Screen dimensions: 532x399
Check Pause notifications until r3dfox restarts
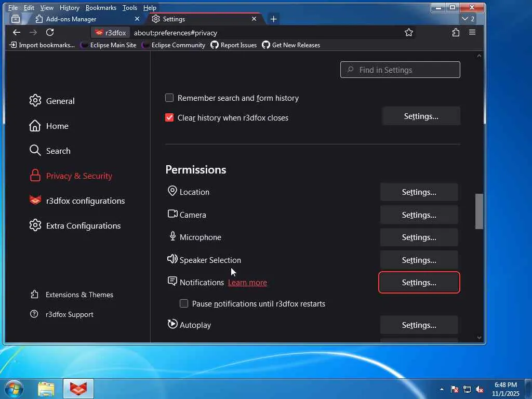point(184,303)
